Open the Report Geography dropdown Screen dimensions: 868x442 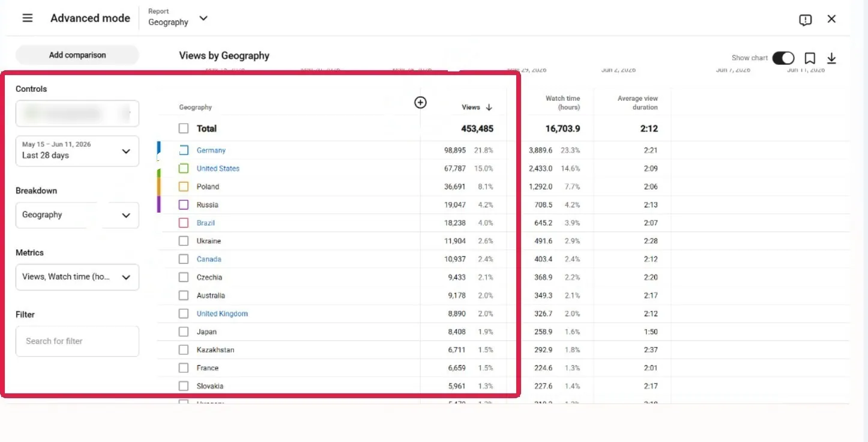pyautogui.click(x=178, y=17)
